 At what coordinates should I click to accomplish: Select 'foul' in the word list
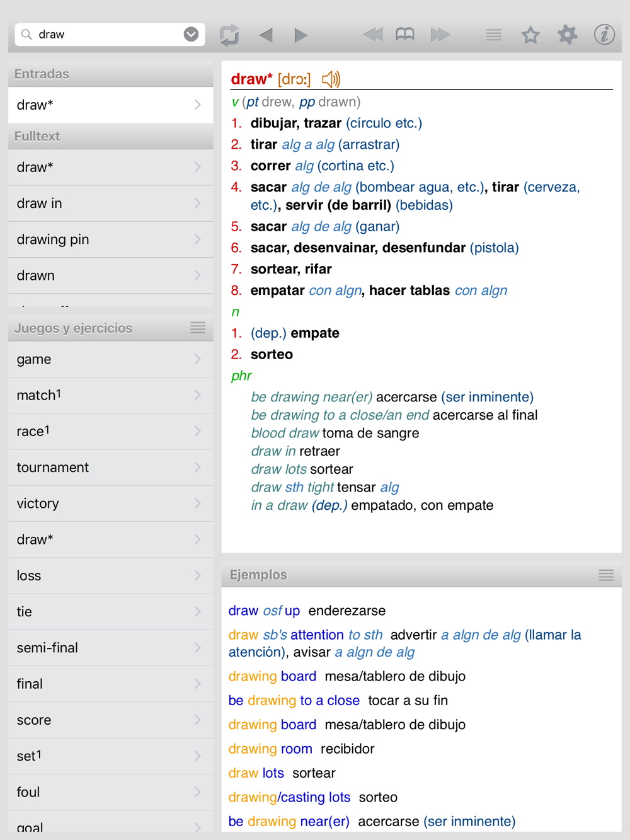tap(111, 792)
